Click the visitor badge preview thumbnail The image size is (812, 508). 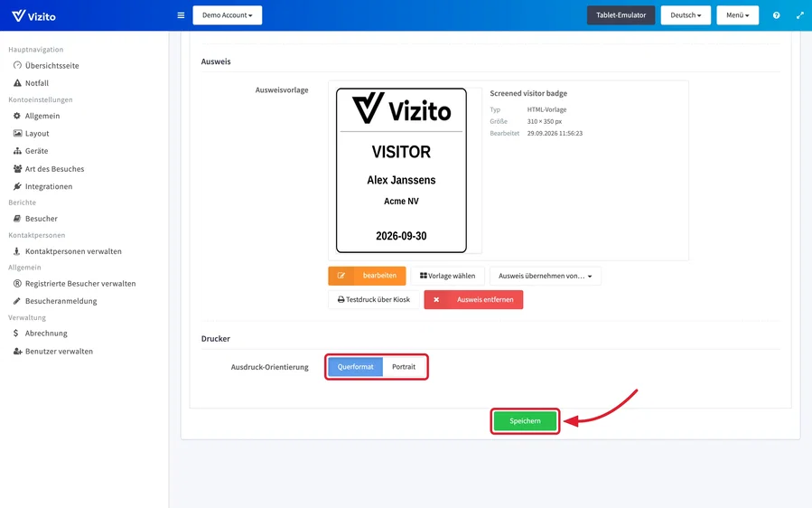click(401, 171)
